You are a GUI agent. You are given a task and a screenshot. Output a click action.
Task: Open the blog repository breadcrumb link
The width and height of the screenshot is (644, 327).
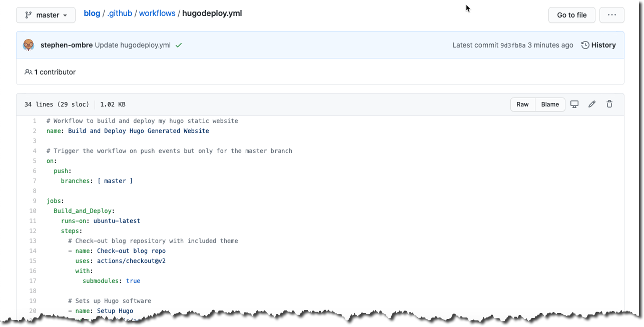[92, 13]
